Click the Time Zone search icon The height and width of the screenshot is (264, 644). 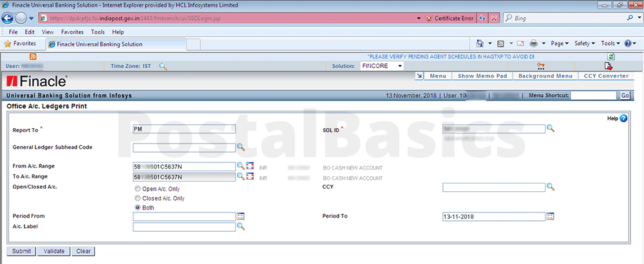163,66
